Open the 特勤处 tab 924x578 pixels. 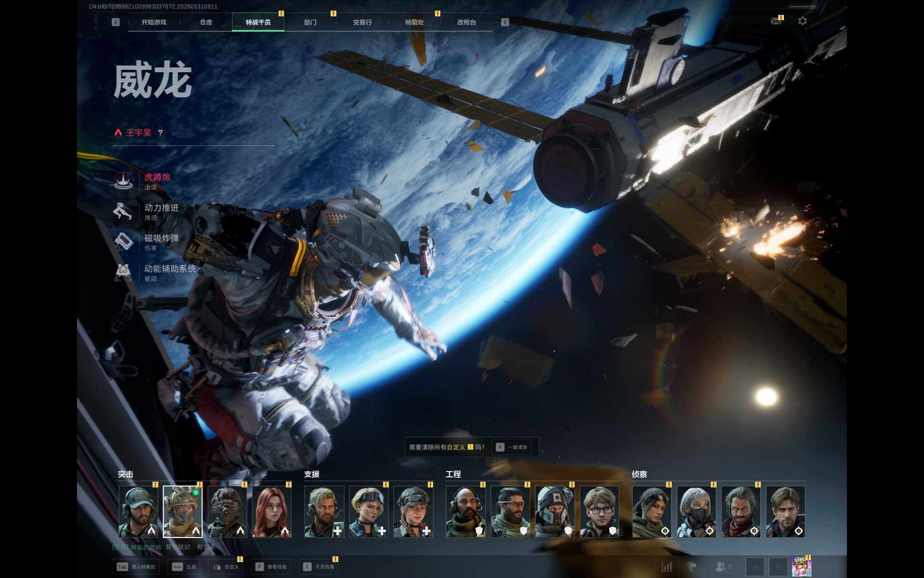pos(414,22)
